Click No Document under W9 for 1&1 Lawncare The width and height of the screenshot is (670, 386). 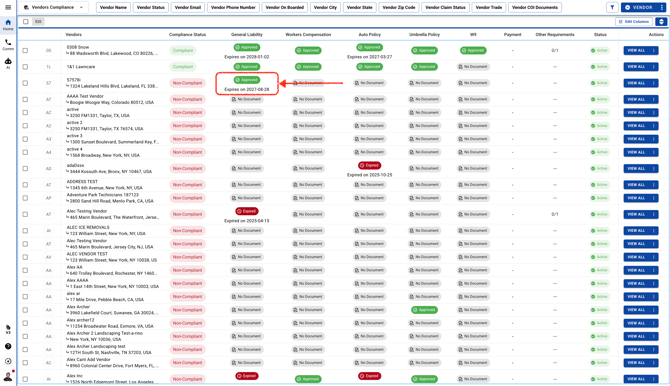pos(473,67)
